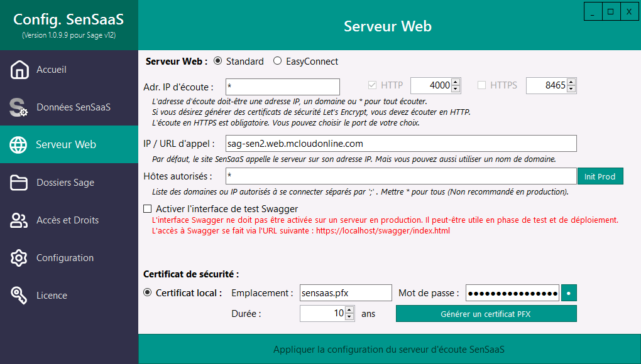The height and width of the screenshot is (364, 641).
Task: Click the Adr. IP d'écoute field
Action: (282, 87)
